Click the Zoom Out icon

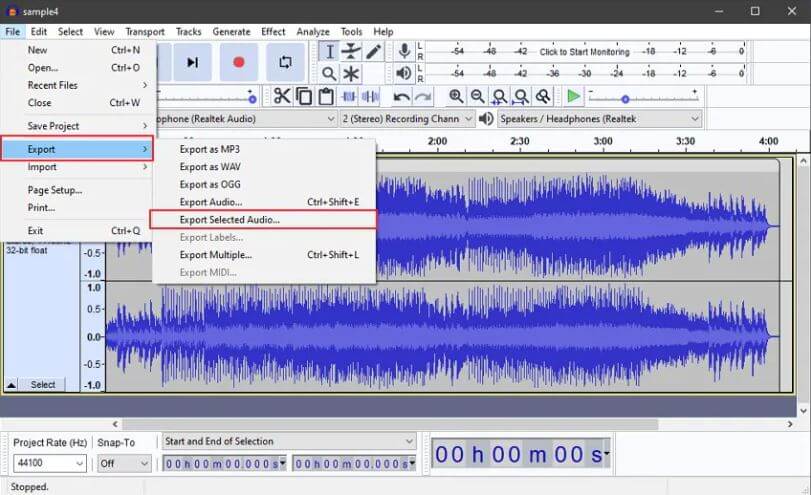[x=477, y=96]
